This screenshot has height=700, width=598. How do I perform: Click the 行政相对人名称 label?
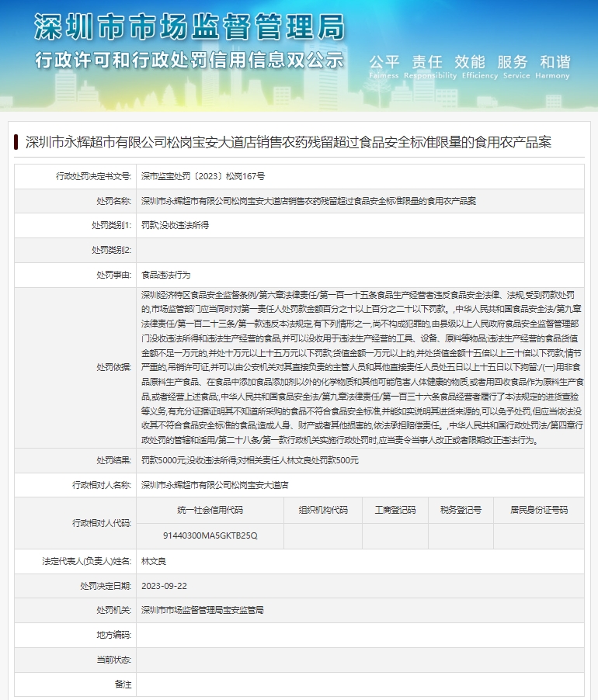tap(102, 485)
